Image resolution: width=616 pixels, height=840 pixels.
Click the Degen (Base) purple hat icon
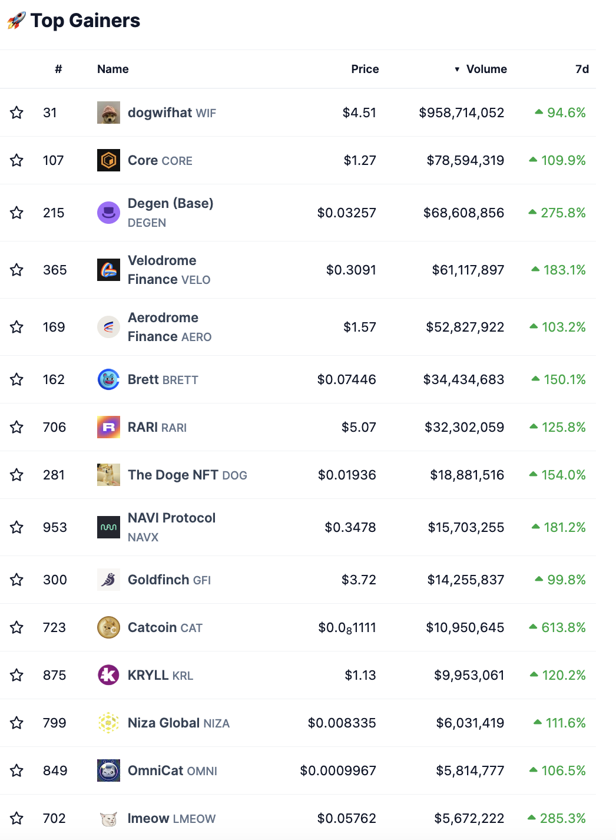click(108, 213)
